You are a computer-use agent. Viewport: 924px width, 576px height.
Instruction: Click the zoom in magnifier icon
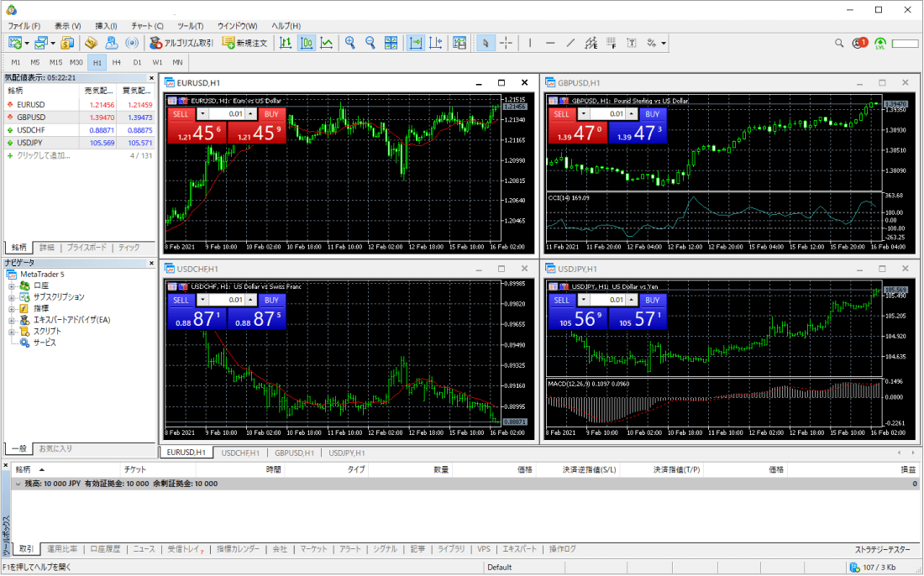click(x=350, y=43)
